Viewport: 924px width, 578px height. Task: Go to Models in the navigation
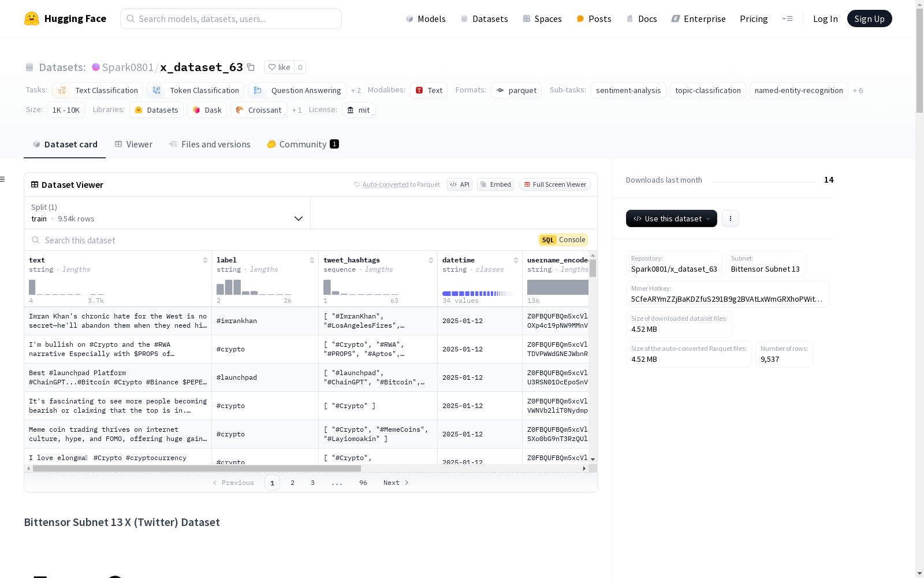(x=426, y=18)
